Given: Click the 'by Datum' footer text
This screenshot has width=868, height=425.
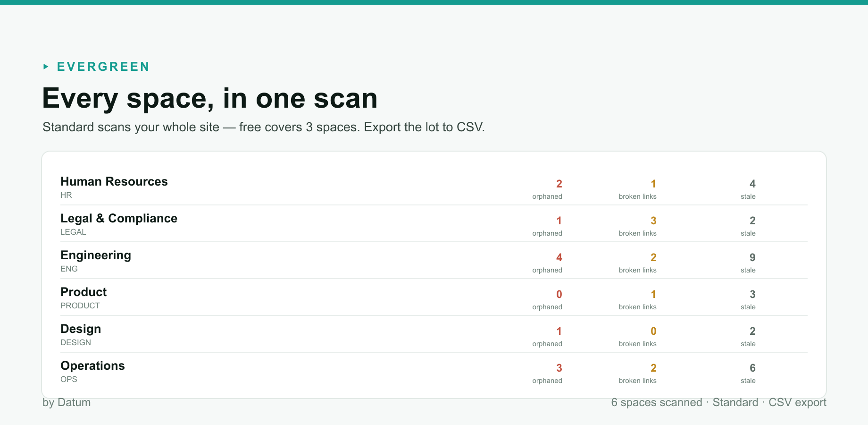Looking at the screenshot, I should (67, 402).
